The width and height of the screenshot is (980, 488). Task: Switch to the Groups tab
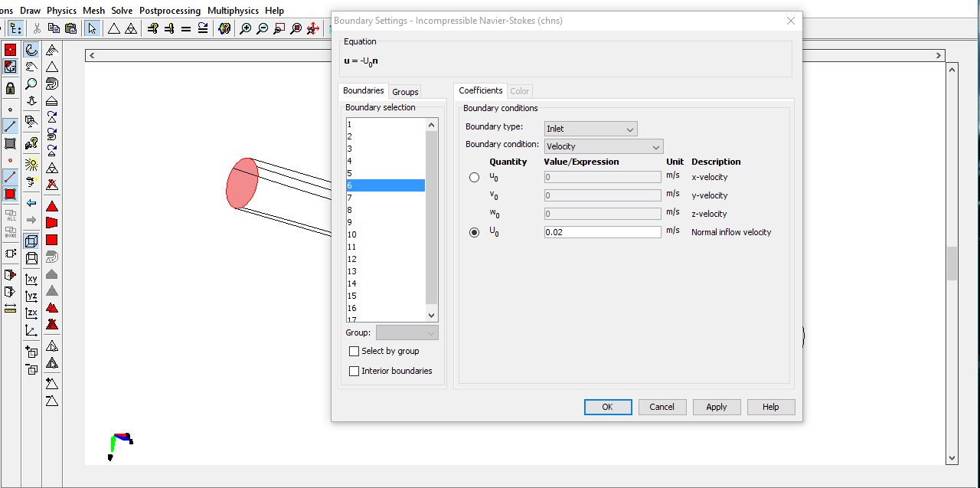pyautogui.click(x=405, y=91)
